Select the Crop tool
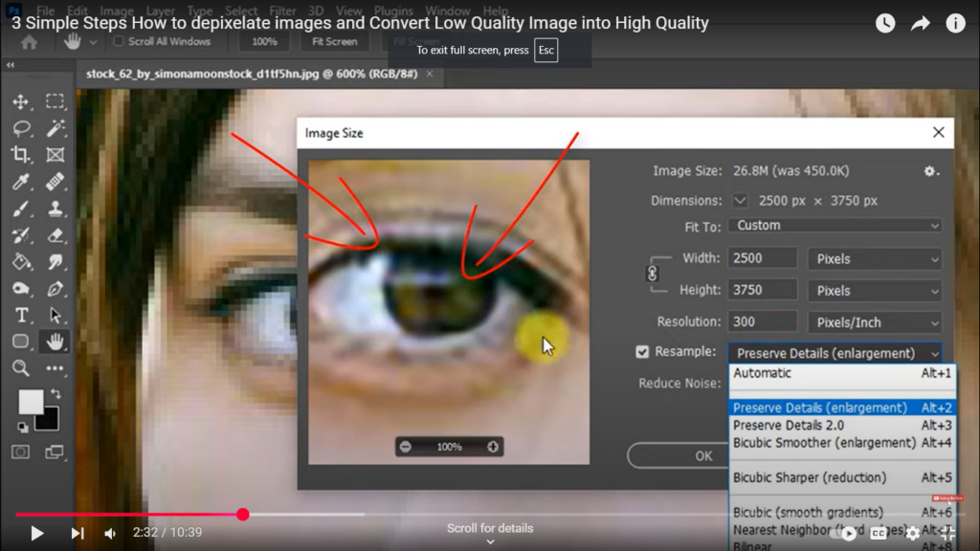980x551 pixels. [x=21, y=155]
